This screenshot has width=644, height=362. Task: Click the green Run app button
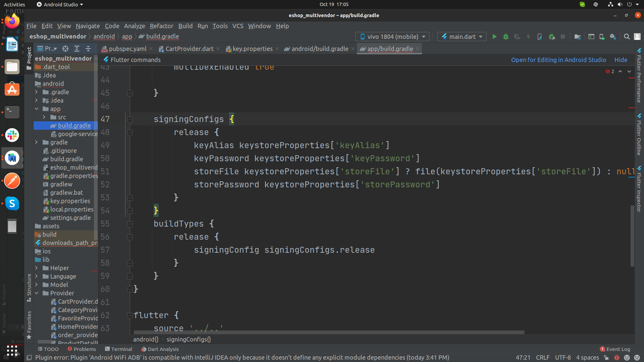[x=494, y=37]
